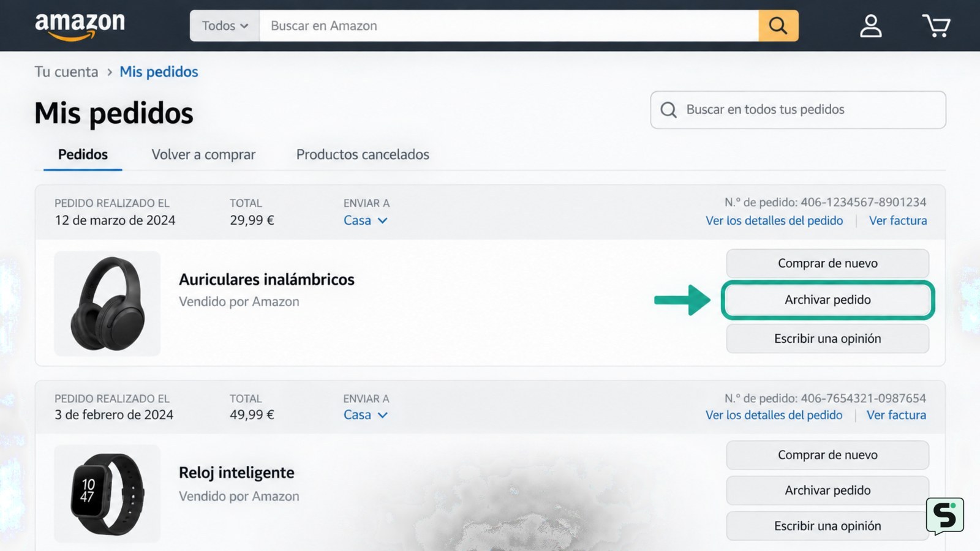Archive the Reloj inteligente order
Viewport: 980px width, 551px height.
pyautogui.click(x=827, y=490)
